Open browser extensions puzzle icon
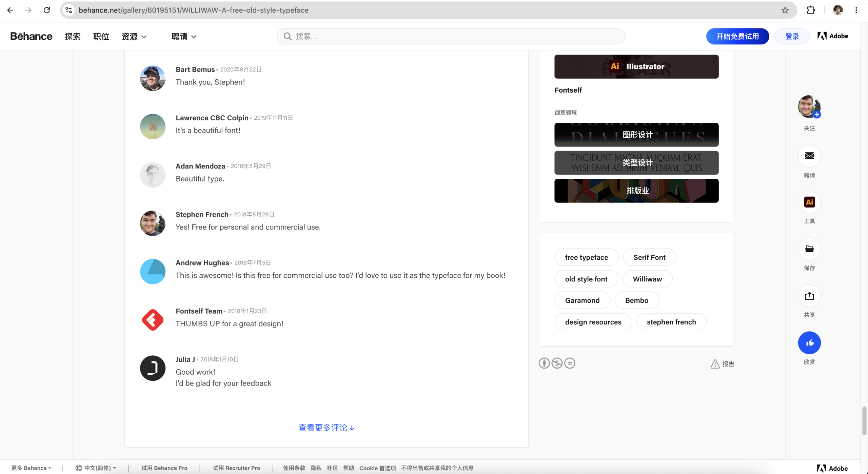The image size is (868, 474). point(811,10)
